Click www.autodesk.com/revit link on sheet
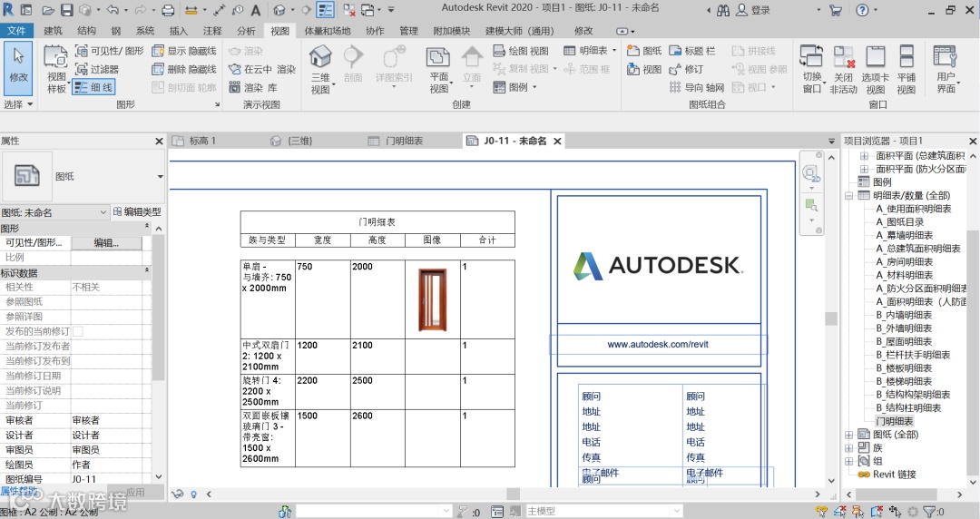Image resolution: width=980 pixels, height=519 pixels. (x=658, y=345)
